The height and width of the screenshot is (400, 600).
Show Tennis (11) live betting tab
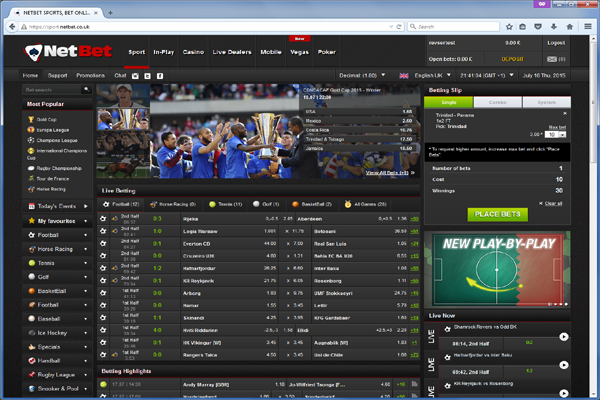[226, 204]
